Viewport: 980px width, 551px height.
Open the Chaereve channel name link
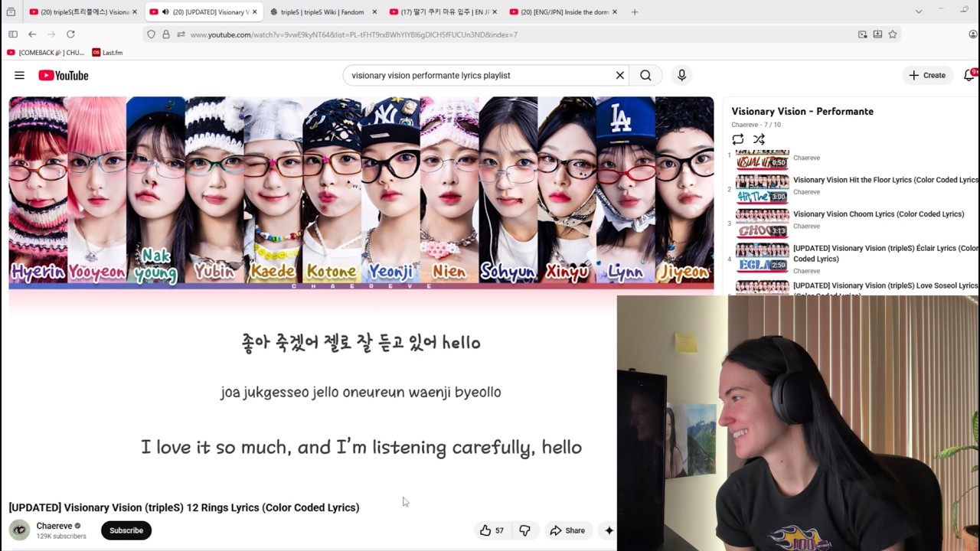coord(54,526)
